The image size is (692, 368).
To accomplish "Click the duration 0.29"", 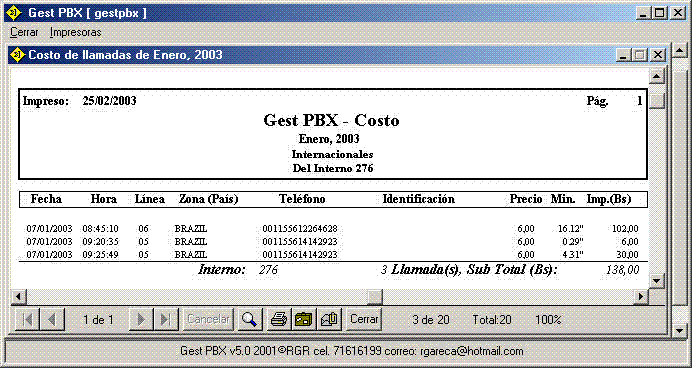I will click(573, 242).
